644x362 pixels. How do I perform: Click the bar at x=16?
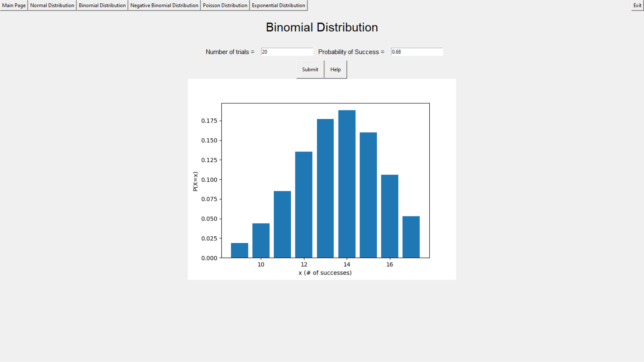(390, 216)
